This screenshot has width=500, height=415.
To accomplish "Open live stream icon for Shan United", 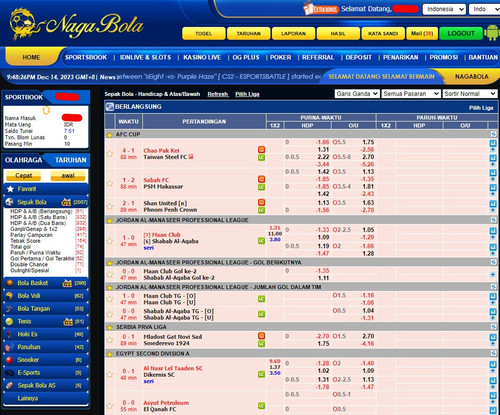I will pyautogui.click(x=261, y=202).
